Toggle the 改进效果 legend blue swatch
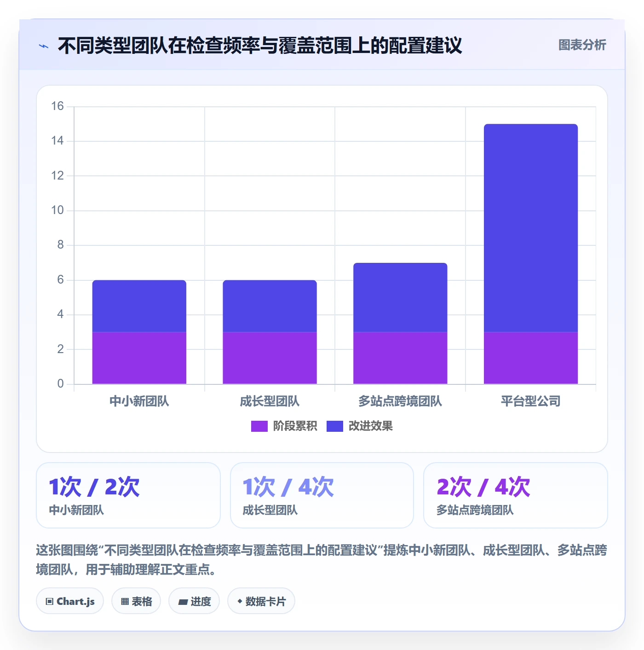Viewport: 644px width, 650px height. (x=334, y=426)
